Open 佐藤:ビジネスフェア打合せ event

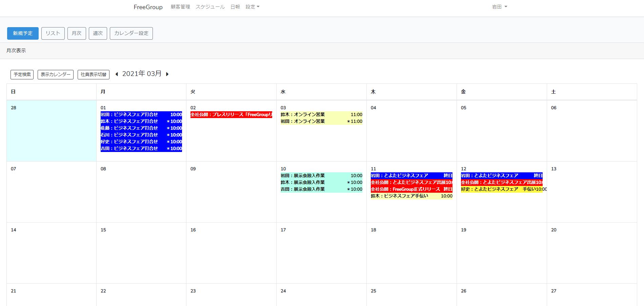coord(141,128)
